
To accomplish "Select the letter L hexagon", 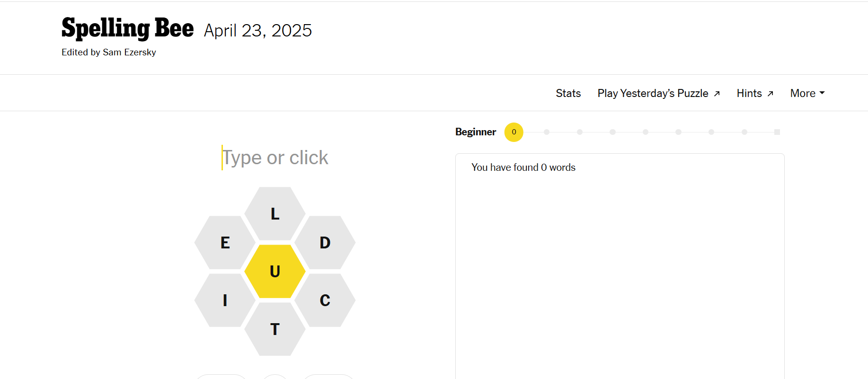I will click(275, 214).
